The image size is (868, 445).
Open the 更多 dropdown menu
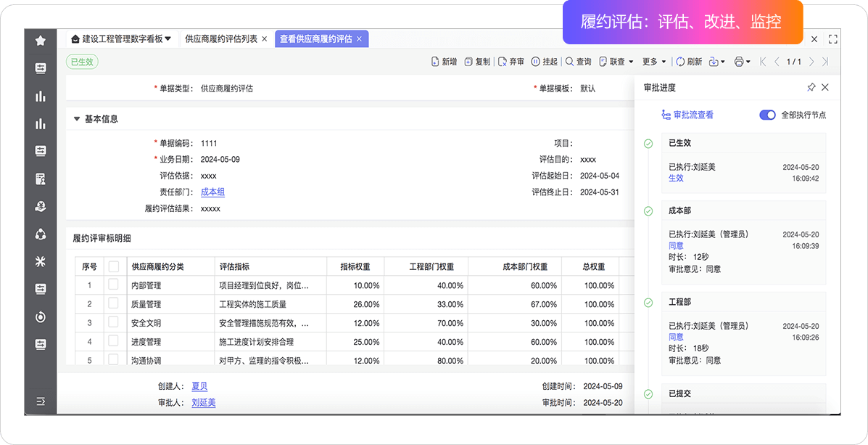pyautogui.click(x=654, y=62)
